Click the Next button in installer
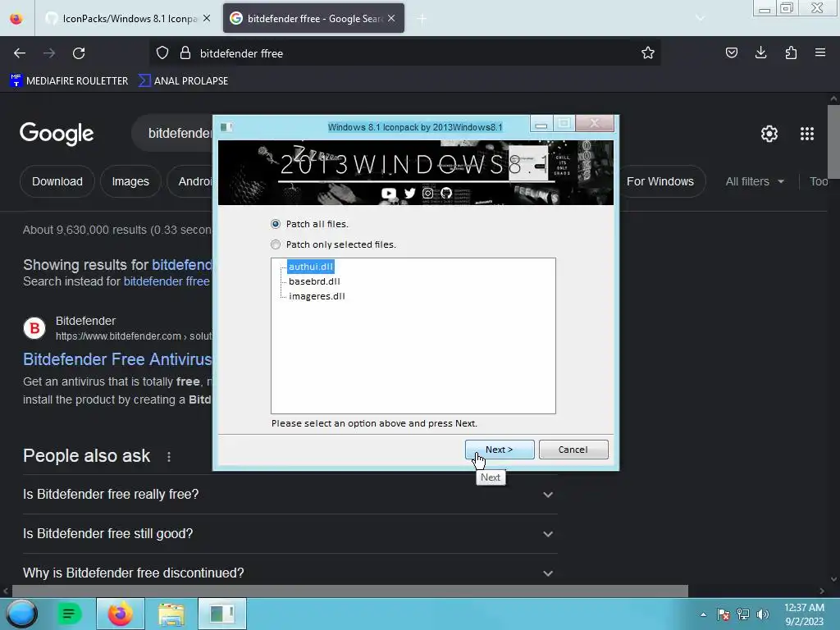The height and width of the screenshot is (630, 840). pos(500,450)
